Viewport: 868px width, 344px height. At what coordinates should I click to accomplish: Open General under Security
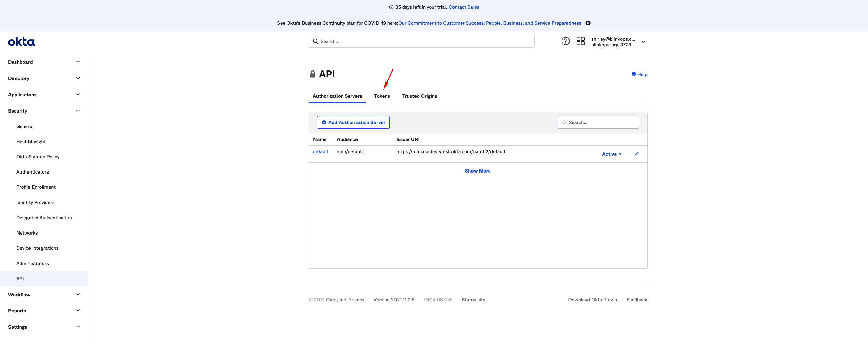[x=25, y=126]
